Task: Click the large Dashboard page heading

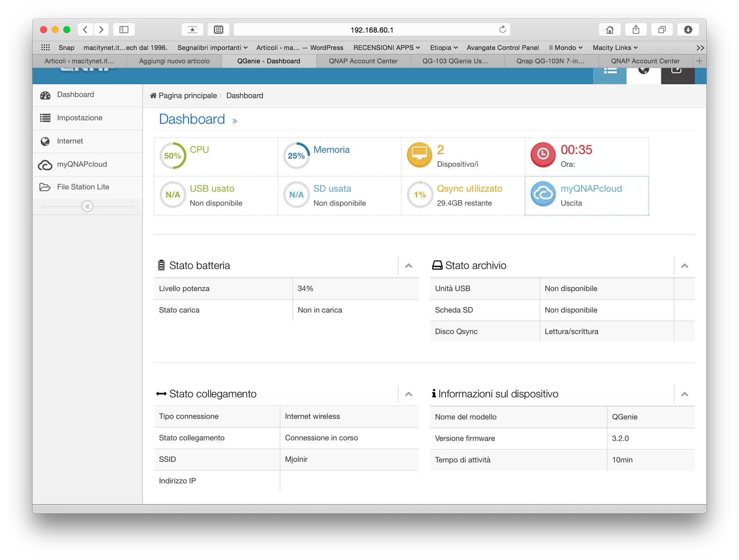Action: pos(192,119)
